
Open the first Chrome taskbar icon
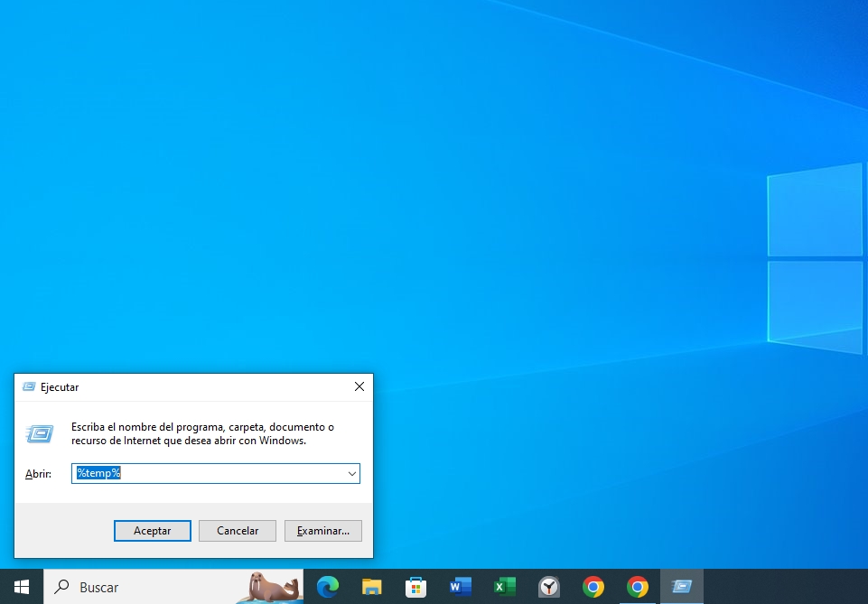click(593, 587)
